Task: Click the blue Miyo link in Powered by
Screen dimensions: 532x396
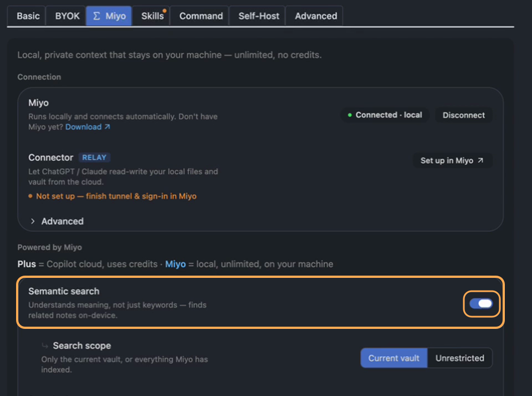Action: pyautogui.click(x=176, y=264)
